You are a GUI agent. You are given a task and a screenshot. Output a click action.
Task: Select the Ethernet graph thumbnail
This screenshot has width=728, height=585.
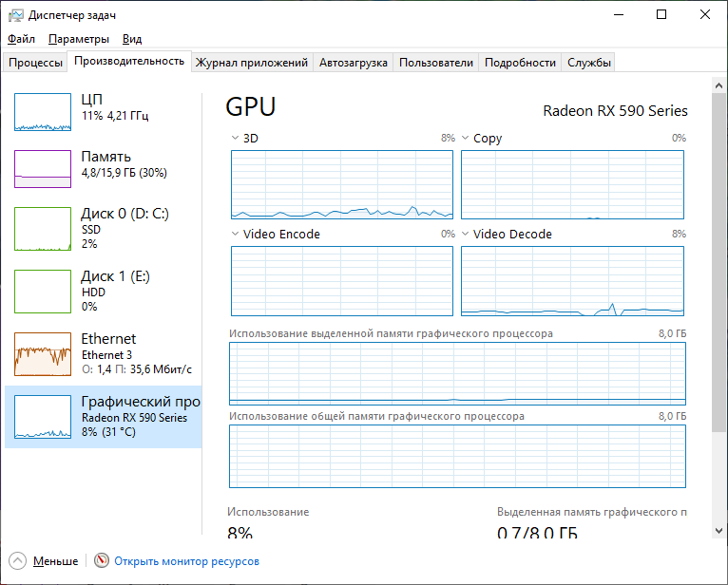(43, 353)
